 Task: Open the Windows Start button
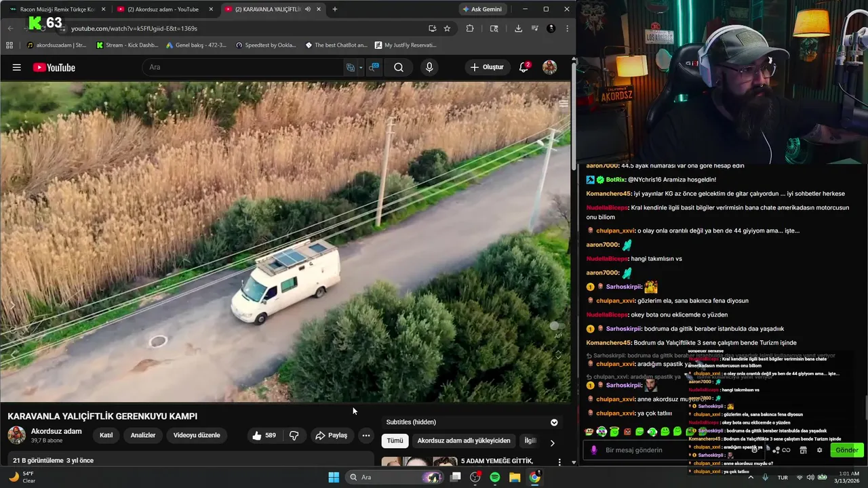click(x=334, y=477)
